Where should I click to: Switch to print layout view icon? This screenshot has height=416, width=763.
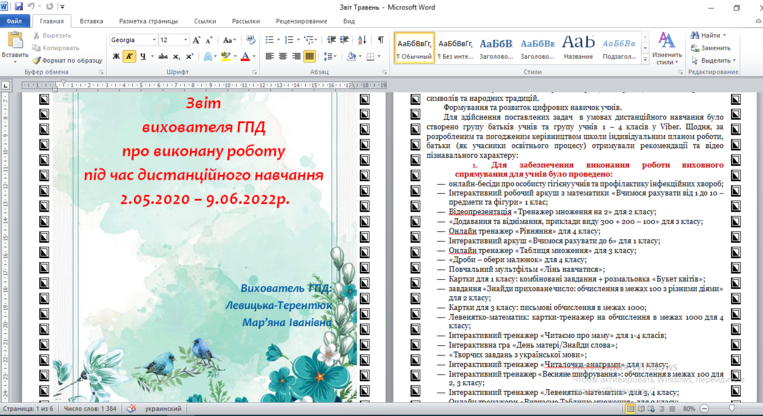click(x=631, y=409)
